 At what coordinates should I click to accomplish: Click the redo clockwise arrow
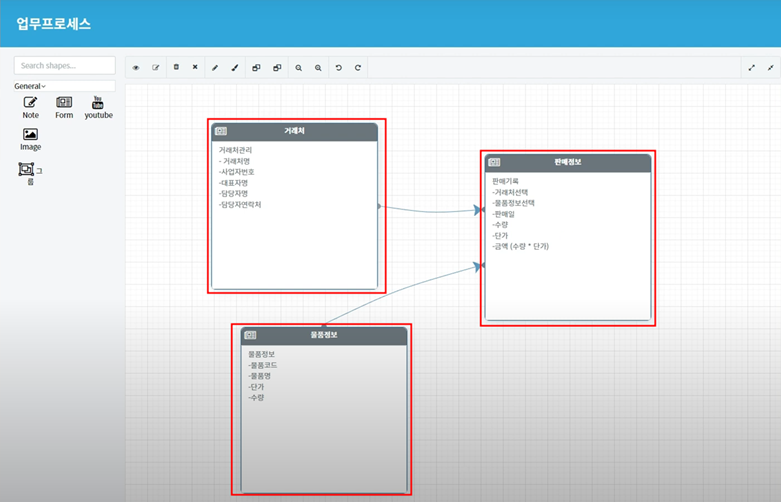tap(358, 68)
